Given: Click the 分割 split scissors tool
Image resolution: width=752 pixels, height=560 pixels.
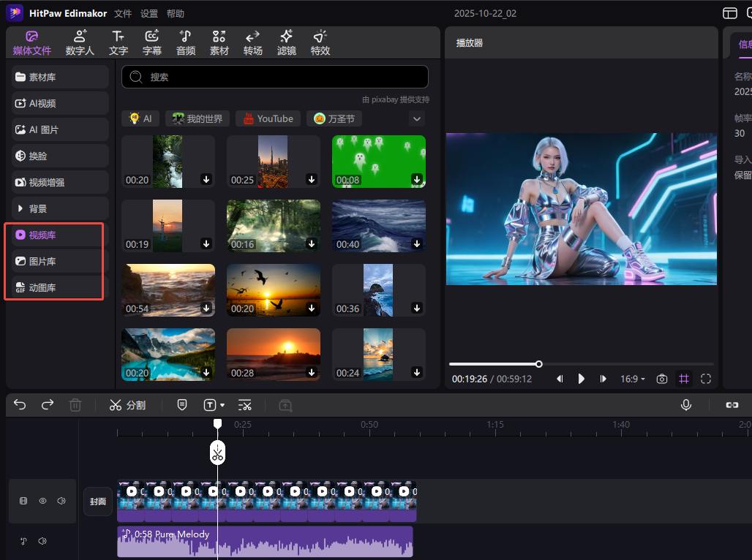Looking at the screenshot, I should click(x=127, y=405).
